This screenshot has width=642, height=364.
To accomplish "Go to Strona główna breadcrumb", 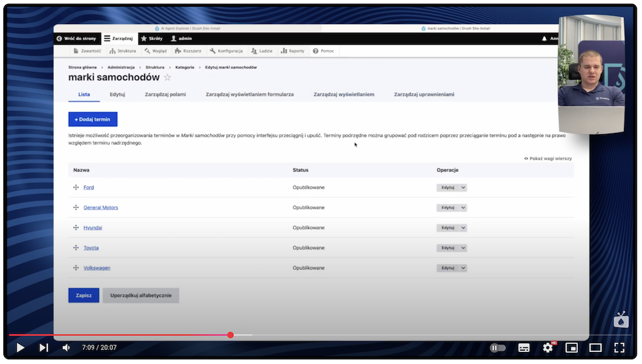I will pyautogui.click(x=82, y=67).
